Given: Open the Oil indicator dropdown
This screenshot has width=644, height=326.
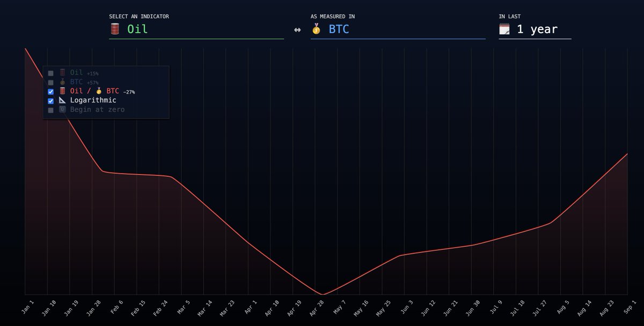Looking at the screenshot, I should coord(196,29).
